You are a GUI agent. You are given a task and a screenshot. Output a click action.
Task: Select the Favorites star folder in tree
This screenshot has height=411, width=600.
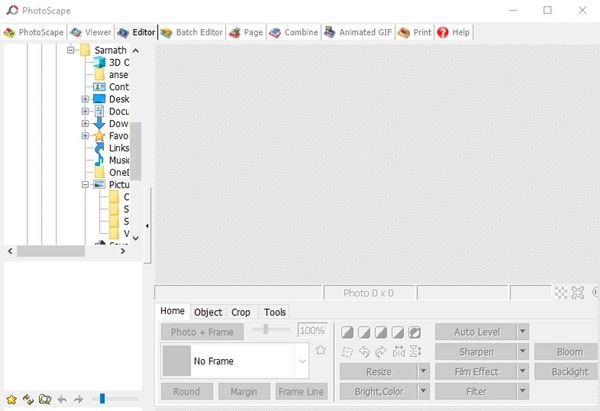click(x=99, y=136)
